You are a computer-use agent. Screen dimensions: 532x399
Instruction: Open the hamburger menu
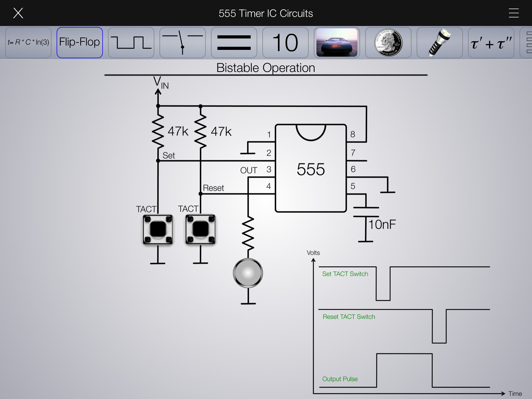coord(514,13)
